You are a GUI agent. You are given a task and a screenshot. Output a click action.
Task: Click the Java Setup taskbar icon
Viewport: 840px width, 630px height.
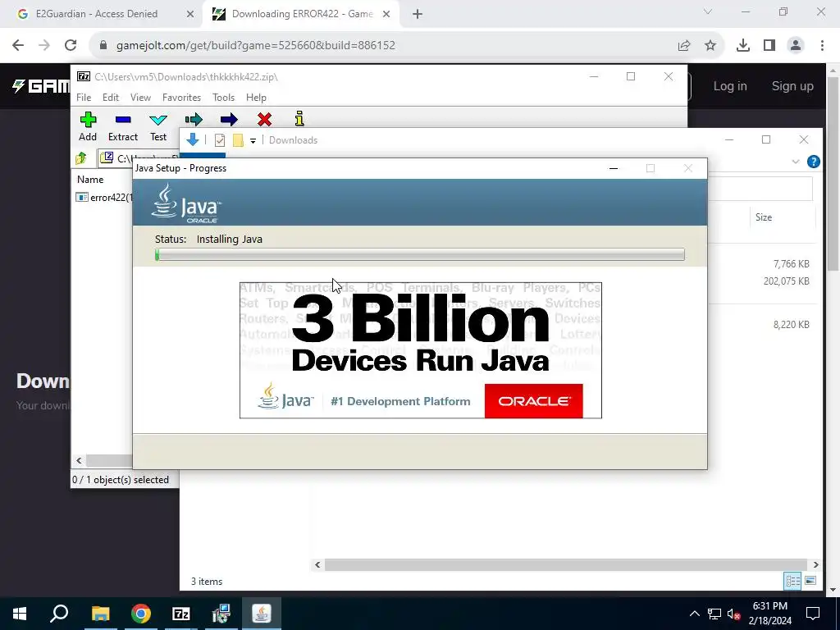(262, 614)
